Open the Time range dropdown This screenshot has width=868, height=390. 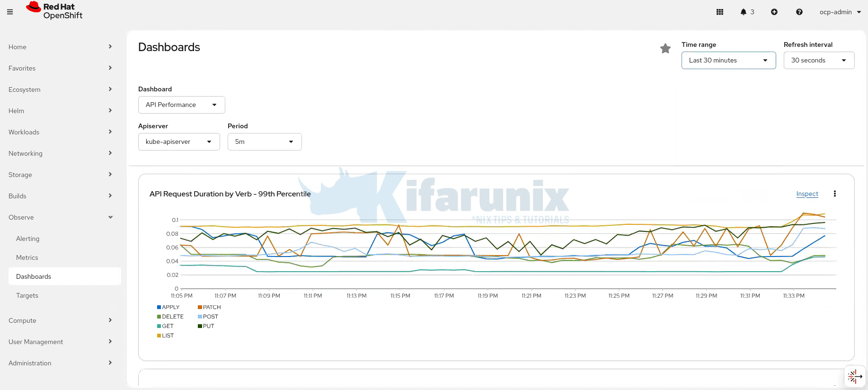[x=728, y=60]
